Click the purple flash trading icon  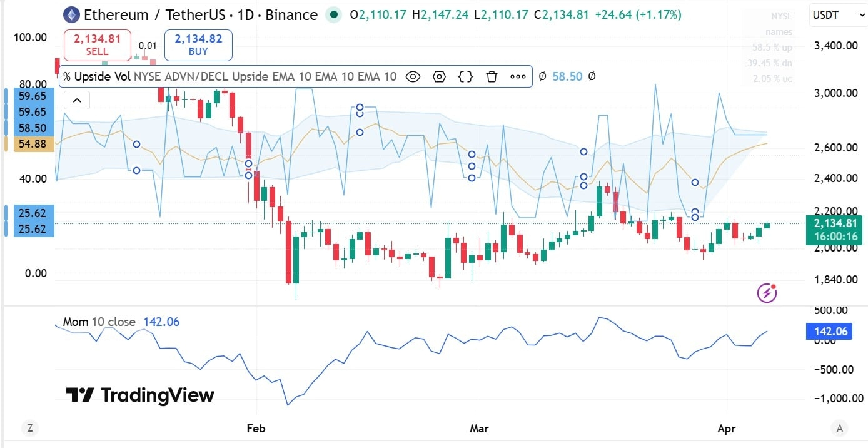(x=766, y=293)
